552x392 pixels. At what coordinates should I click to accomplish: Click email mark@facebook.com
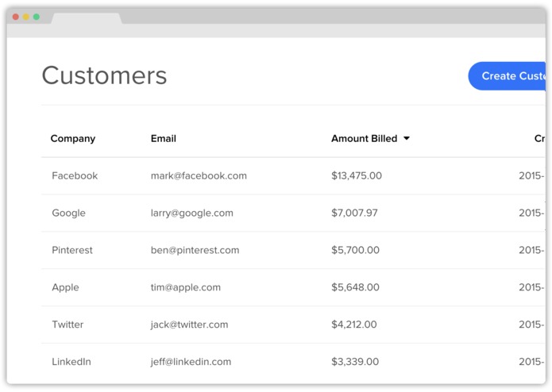click(199, 176)
